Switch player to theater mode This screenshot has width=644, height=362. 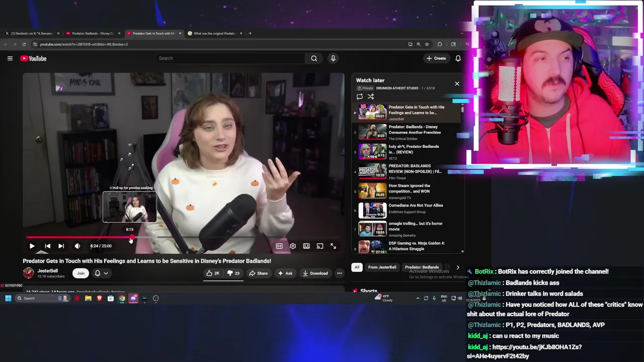306,246
